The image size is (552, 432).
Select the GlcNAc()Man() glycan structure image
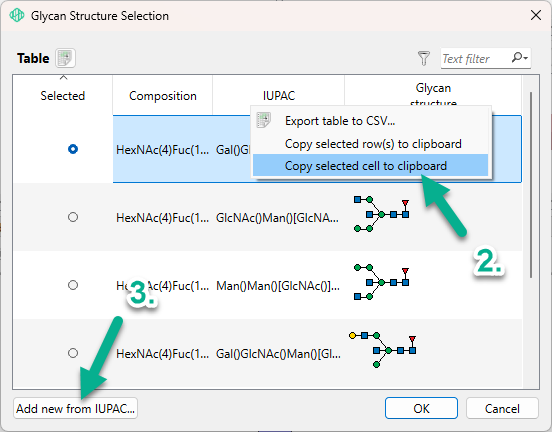click(x=382, y=214)
